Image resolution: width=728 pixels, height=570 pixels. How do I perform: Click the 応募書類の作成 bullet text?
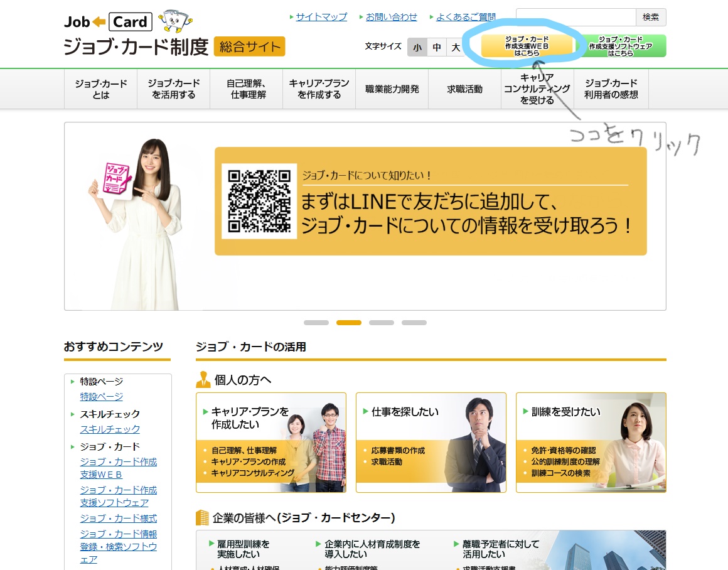click(398, 450)
